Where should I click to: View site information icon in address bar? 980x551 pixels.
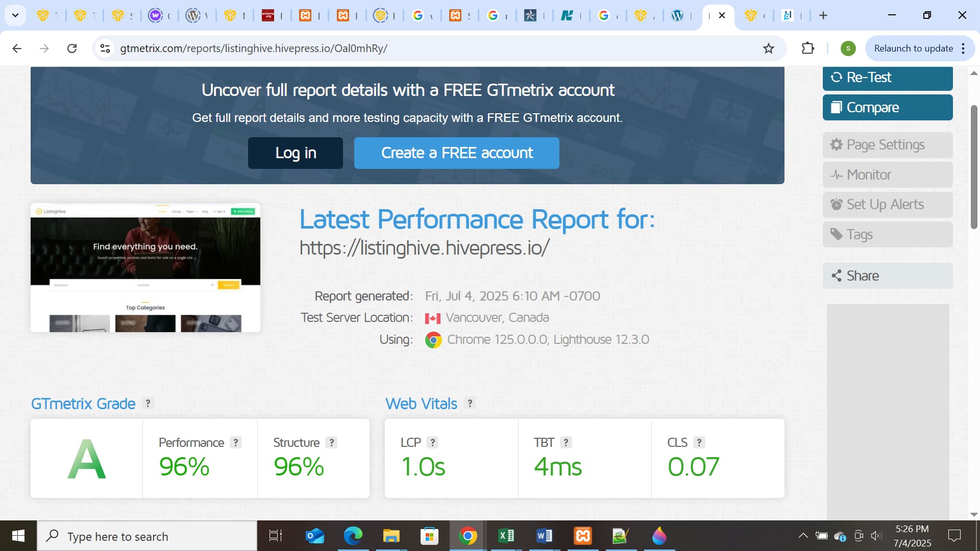[x=105, y=48]
